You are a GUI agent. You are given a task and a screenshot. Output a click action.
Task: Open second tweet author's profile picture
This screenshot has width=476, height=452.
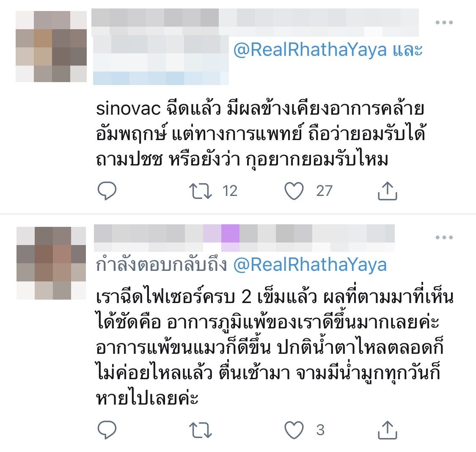(x=51, y=263)
